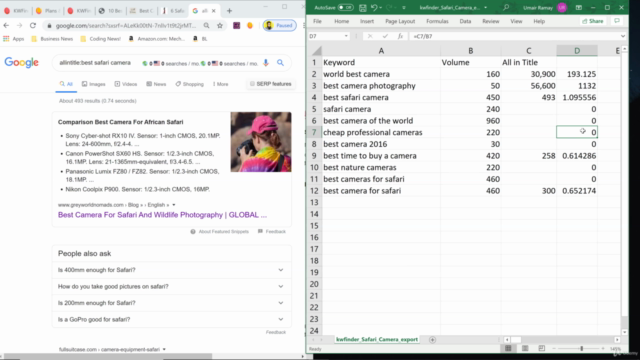
Task: Go back in Chrome browser
Action: click(6, 25)
